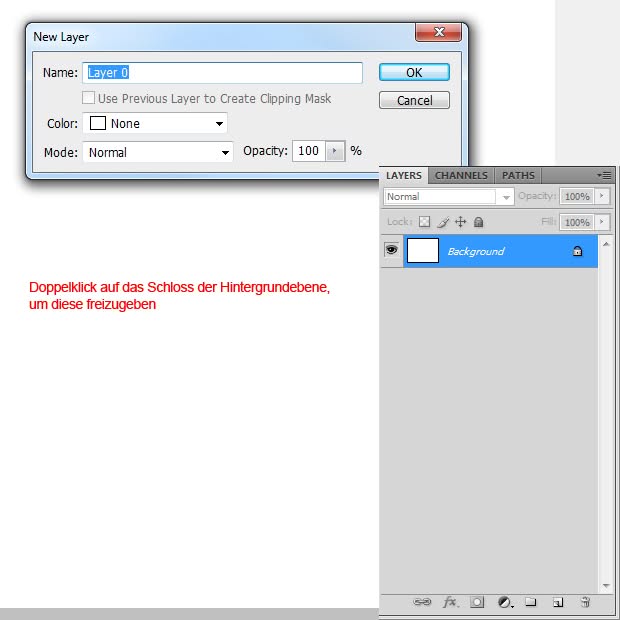Click the layers list scroll up arrow
Screen dimensions: 620x620
point(606,244)
